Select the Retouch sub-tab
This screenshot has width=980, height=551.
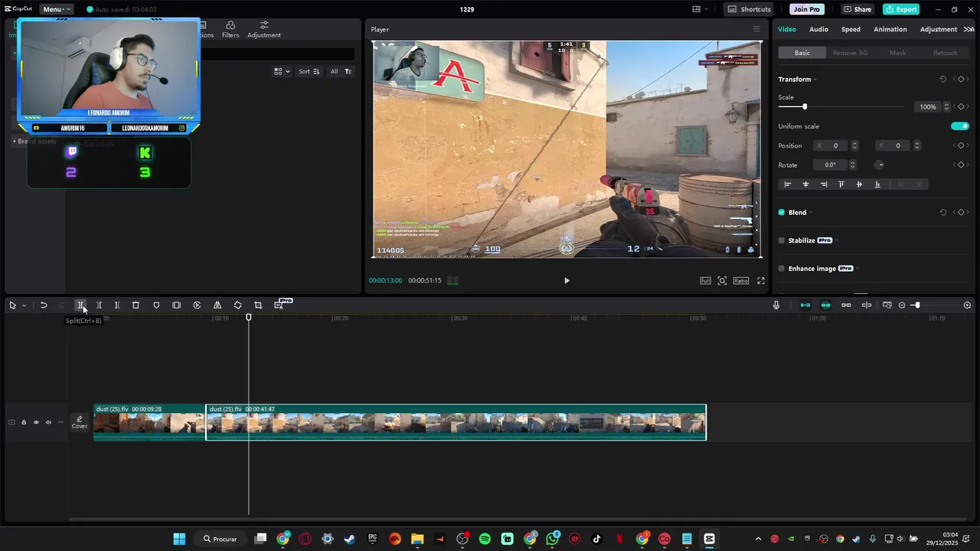coord(945,53)
